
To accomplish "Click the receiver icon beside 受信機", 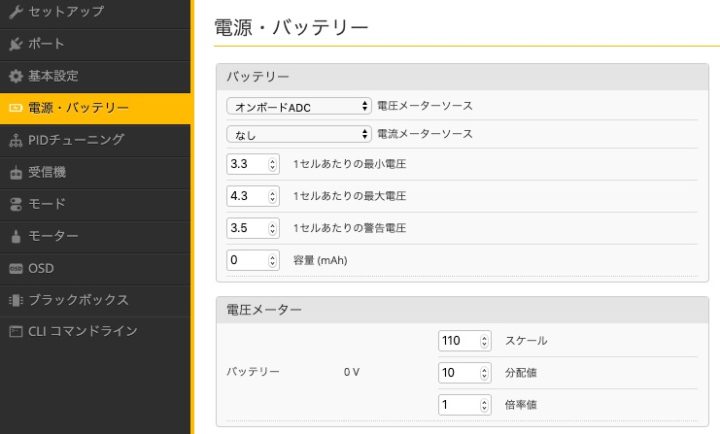I will (15, 172).
